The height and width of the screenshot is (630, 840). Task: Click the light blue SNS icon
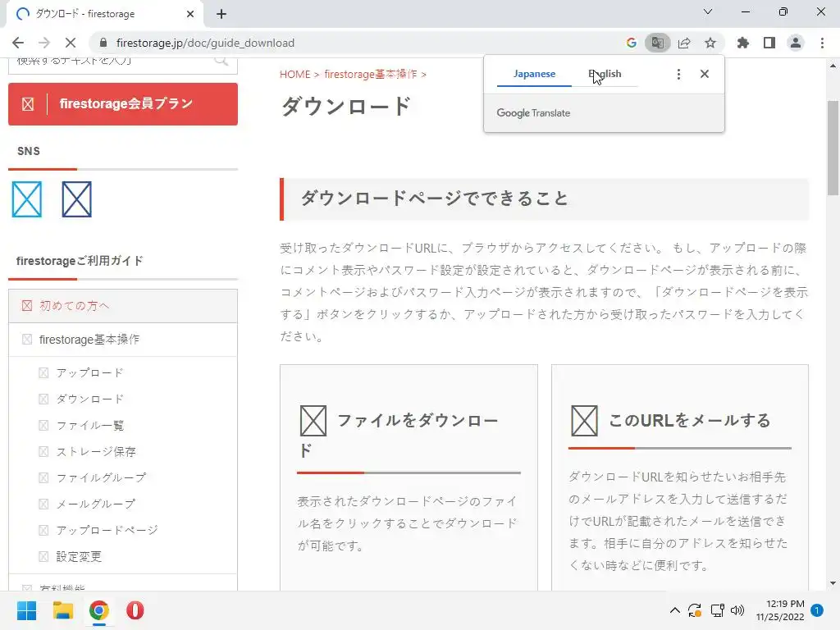(27, 199)
